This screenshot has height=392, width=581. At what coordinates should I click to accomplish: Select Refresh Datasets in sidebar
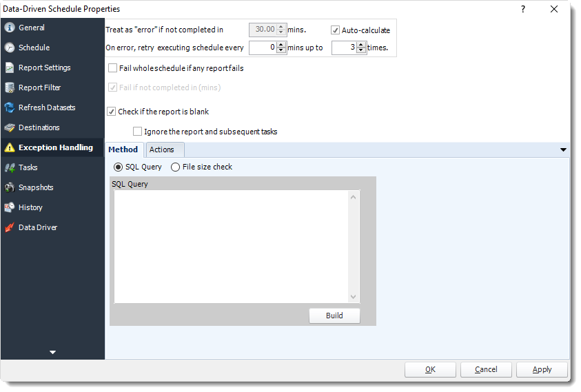47,107
